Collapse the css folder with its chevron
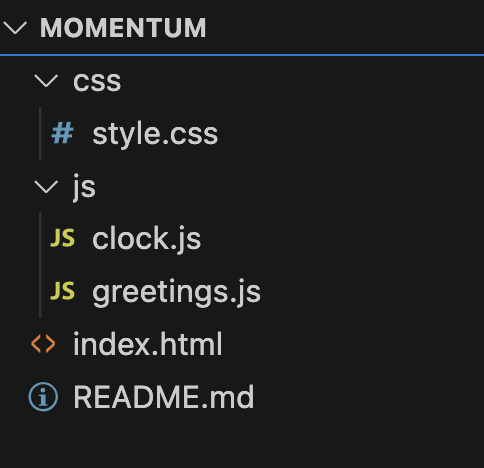 pos(46,81)
